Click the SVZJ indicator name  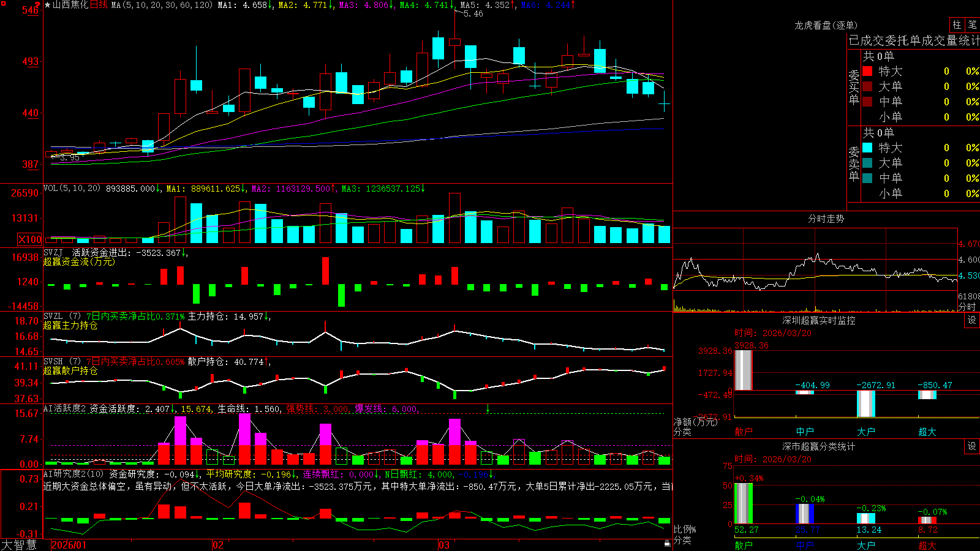point(53,252)
